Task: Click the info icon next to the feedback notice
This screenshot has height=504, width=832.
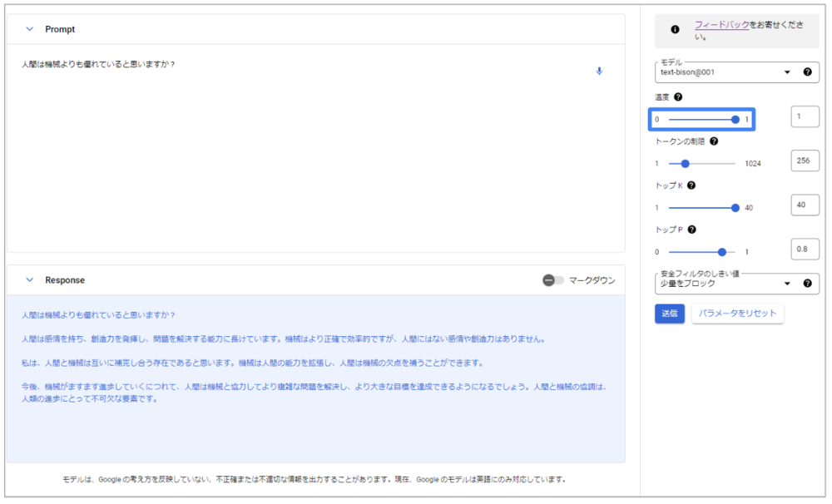Action: 675,29
